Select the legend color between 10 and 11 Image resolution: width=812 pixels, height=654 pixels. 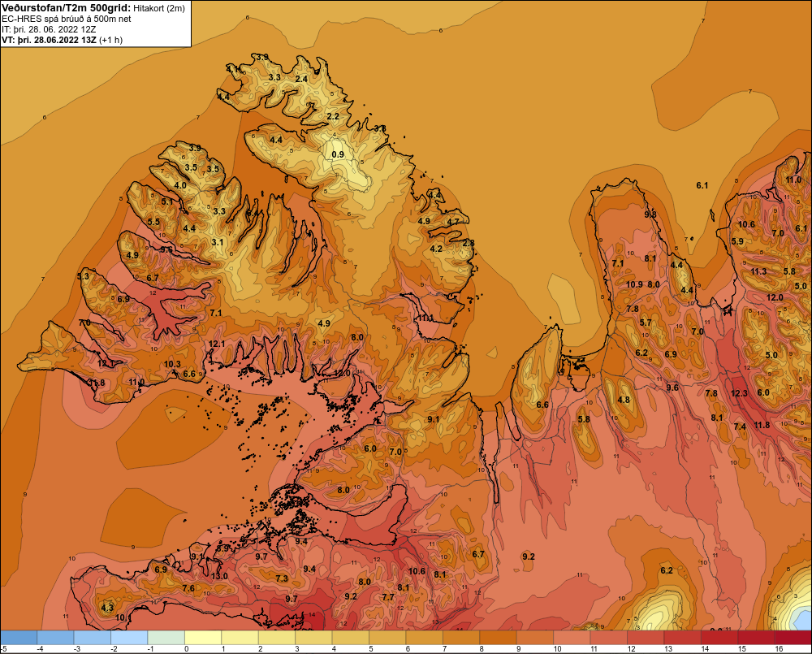572,637
